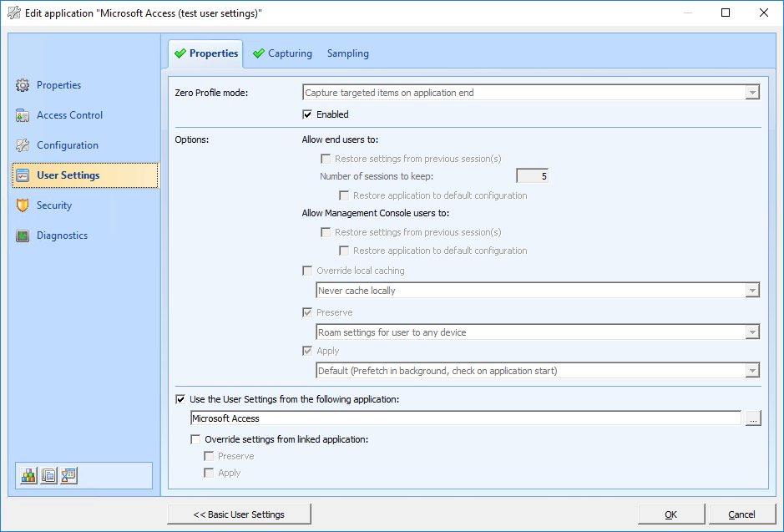Click the Configuration wrench icon
The width and height of the screenshot is (784, 532).
coord(23,145)
